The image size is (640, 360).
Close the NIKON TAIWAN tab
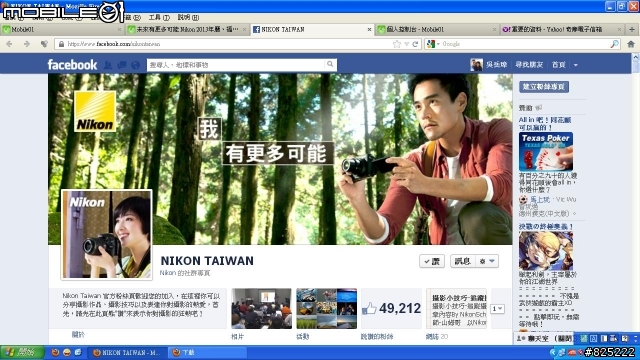point(369,29)
